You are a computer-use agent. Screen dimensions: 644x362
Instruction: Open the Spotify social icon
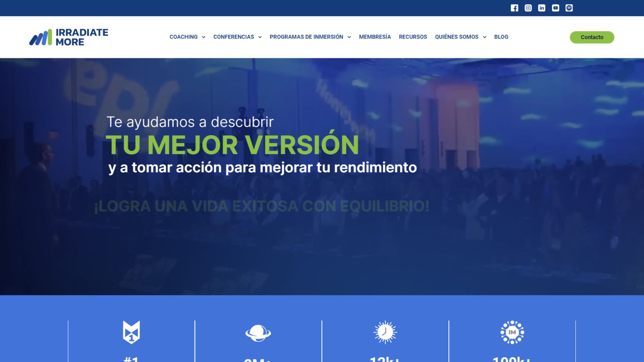click(x=569, y=8)
